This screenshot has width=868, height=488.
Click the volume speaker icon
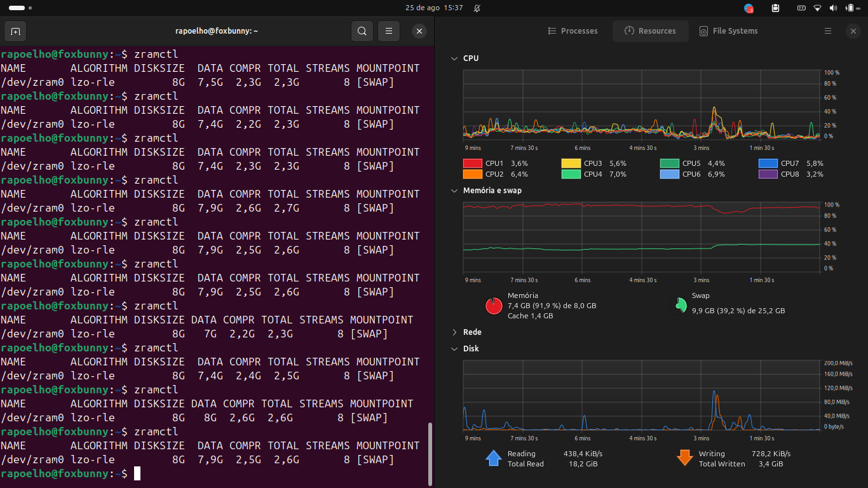[833, 8]
